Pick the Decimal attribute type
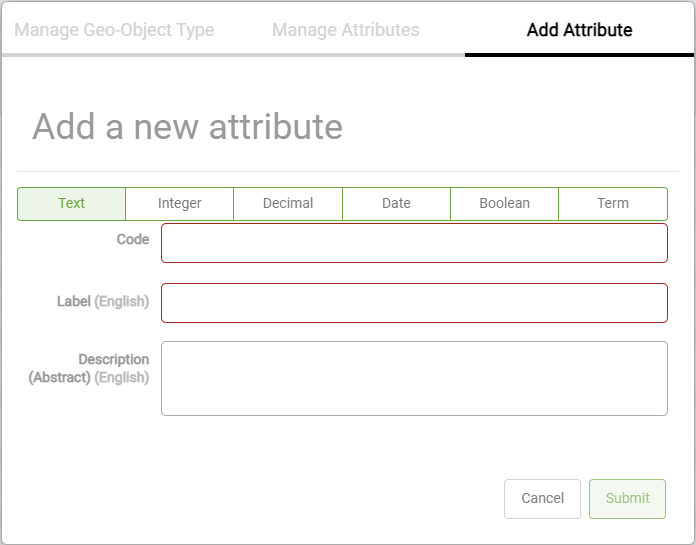Screen dimensions: 696x545 pyautogui.click(x=288, y=203)
